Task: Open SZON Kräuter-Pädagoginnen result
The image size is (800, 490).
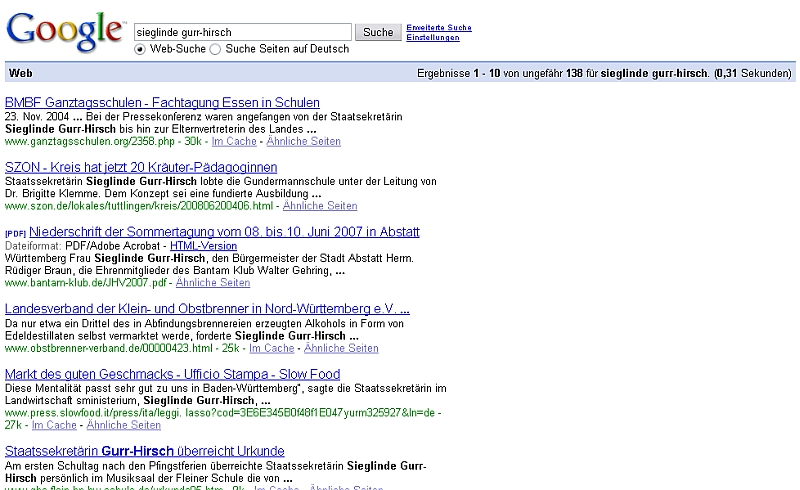Action: (x=141, y=167)
